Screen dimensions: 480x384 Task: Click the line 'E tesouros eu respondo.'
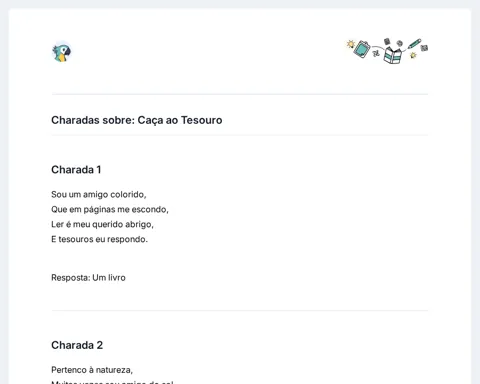tap(99, 239)
